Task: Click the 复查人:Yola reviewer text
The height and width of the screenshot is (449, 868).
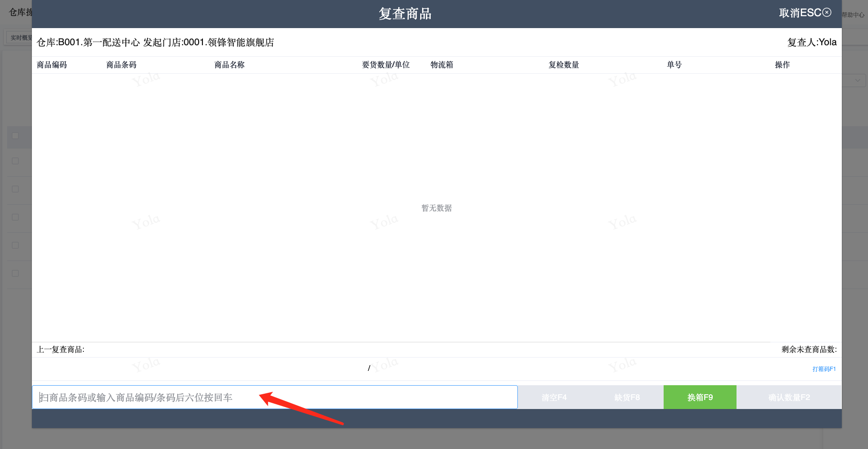Action: coord(812,42)
